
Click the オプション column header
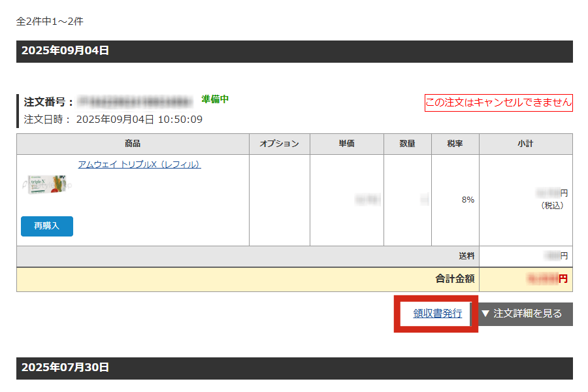click(279, 144)
